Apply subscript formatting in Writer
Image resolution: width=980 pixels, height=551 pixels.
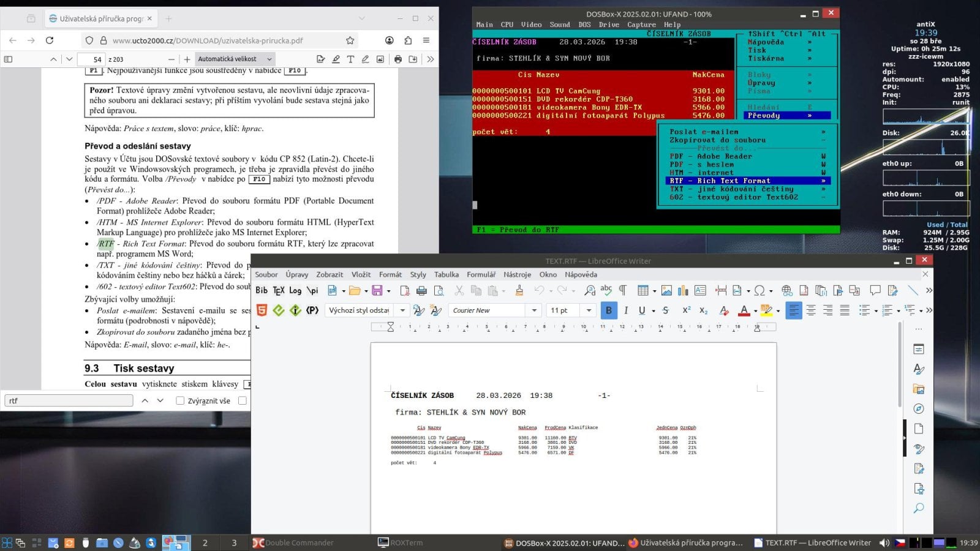coord(703,310)
